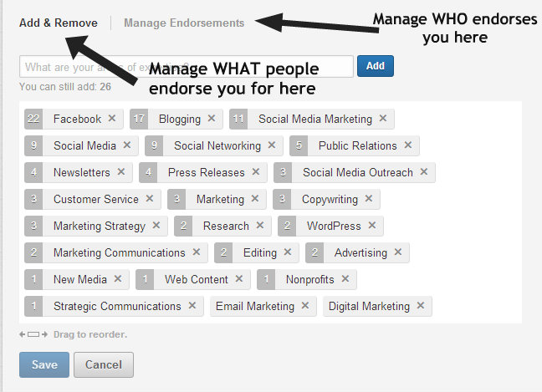Click the drag to reorder icon

click(33, 334)
